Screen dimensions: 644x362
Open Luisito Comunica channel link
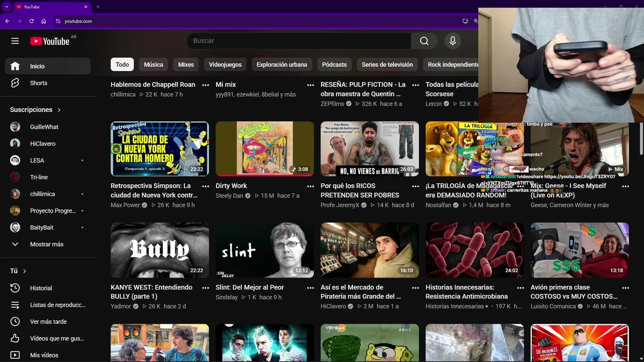(x=553, y=306)
